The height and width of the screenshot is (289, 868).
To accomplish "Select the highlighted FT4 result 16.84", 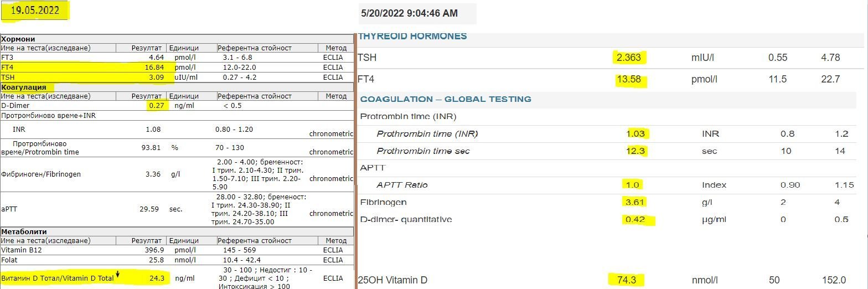I will (154, 67).
